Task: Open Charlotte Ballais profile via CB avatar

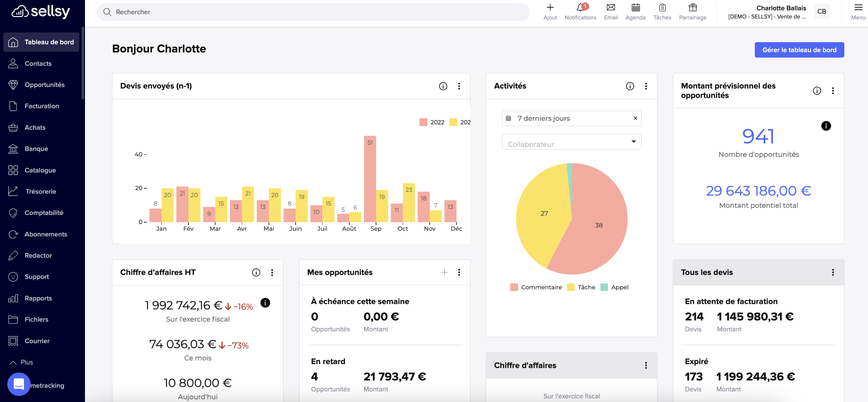Action: coord(822,11)
